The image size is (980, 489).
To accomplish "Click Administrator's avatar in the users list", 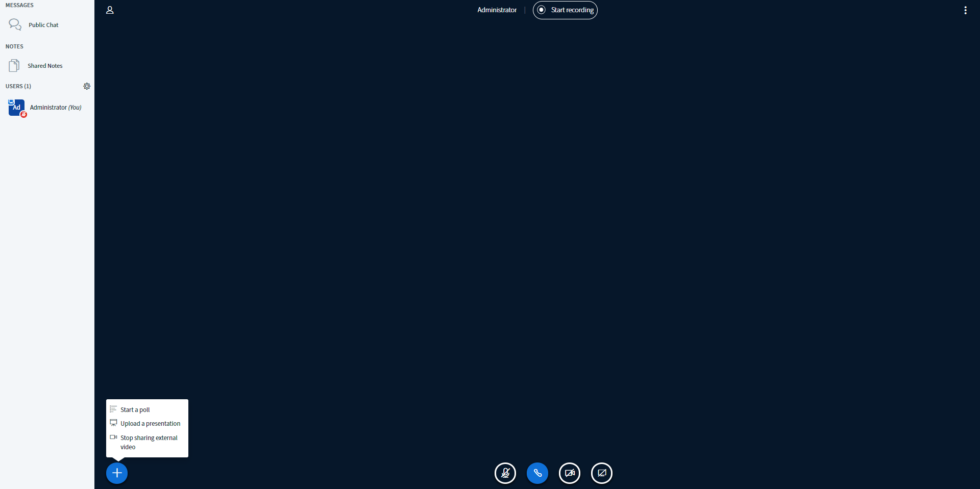I will tap(15, 108).
